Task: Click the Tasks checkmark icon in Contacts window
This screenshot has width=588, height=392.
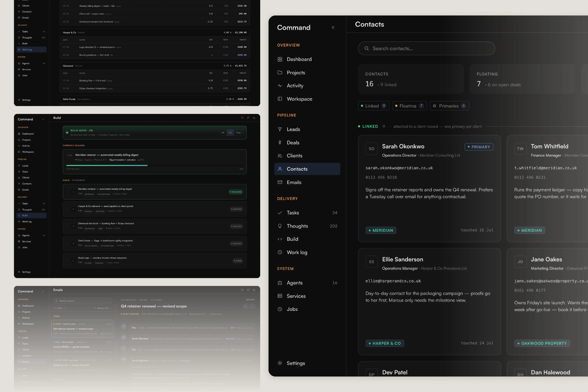Action: click(x=280, y=213)
